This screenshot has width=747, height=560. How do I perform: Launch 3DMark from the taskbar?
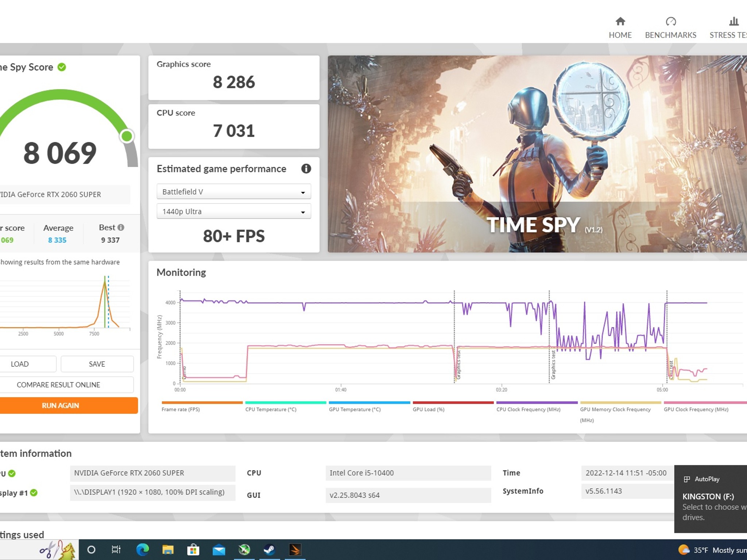click(x=295, y=549)
